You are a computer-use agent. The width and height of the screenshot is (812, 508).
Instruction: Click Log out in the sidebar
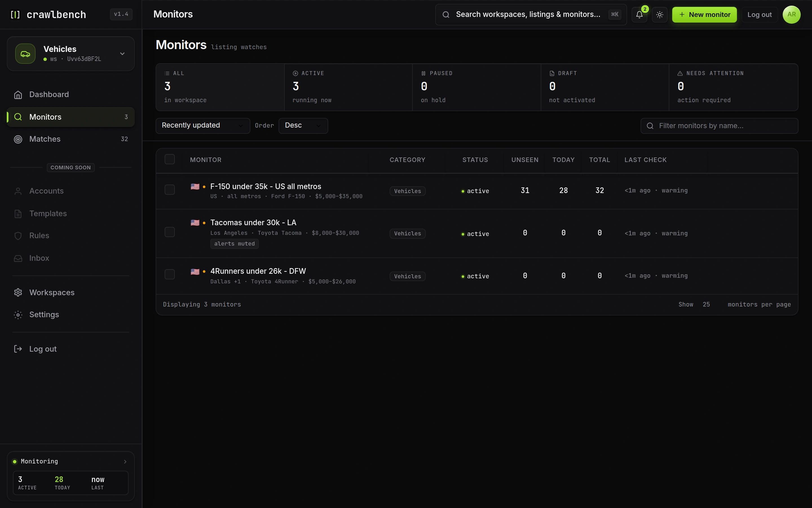pos(71,349)
